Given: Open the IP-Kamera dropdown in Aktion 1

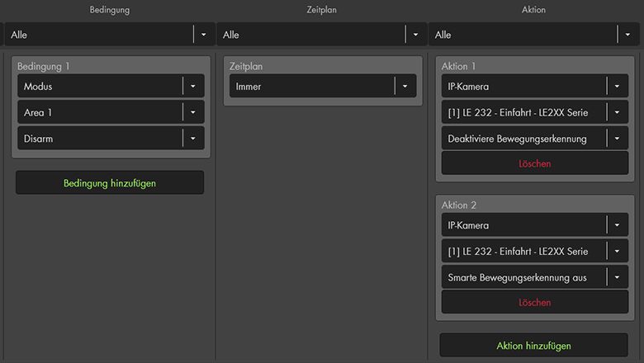Looking at the screenshot, I should point(535,86).
